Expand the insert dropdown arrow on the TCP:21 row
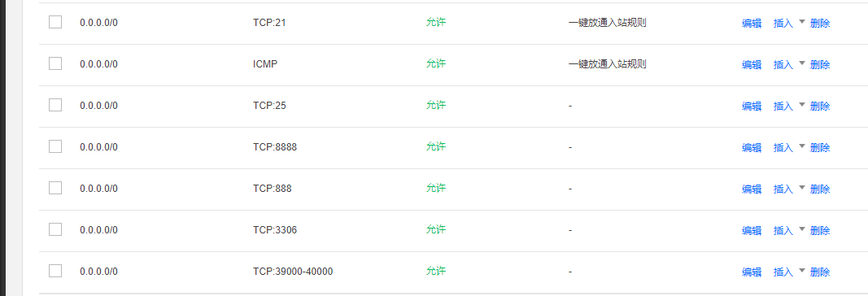 click(801, 22)
